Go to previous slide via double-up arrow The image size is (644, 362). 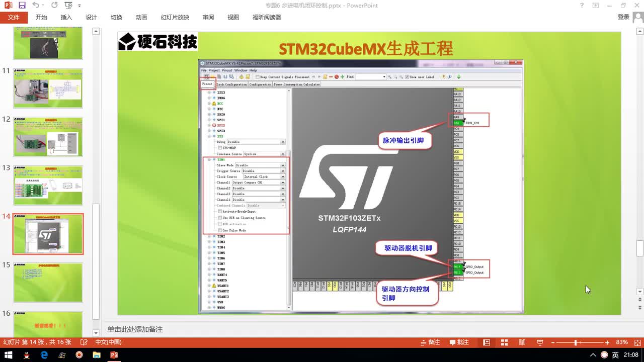(640, 300)
